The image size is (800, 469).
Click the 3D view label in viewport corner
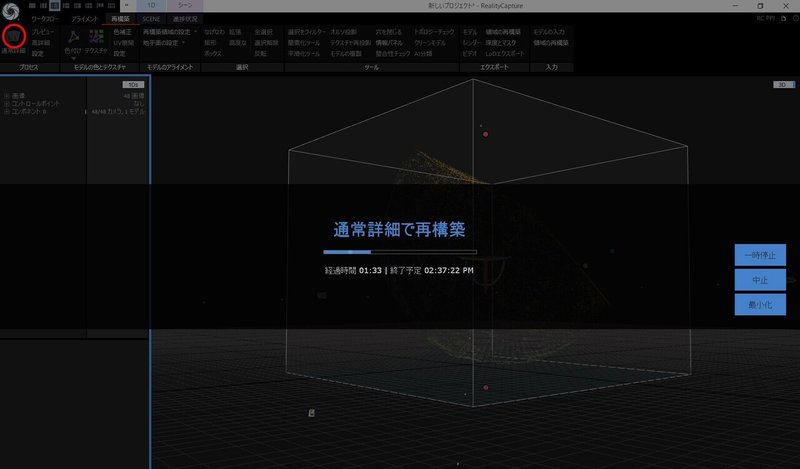tap(783, 85)
